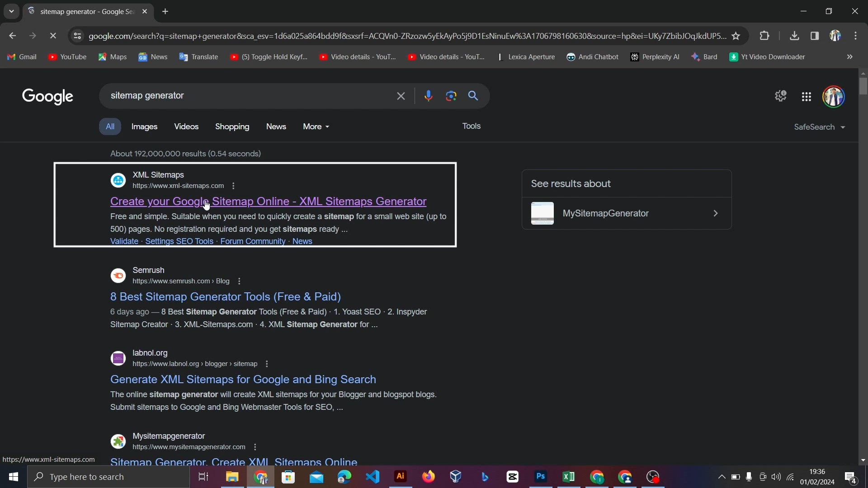
Task: Go to the Google homepage logo
Action: click(x=47, y=96)
